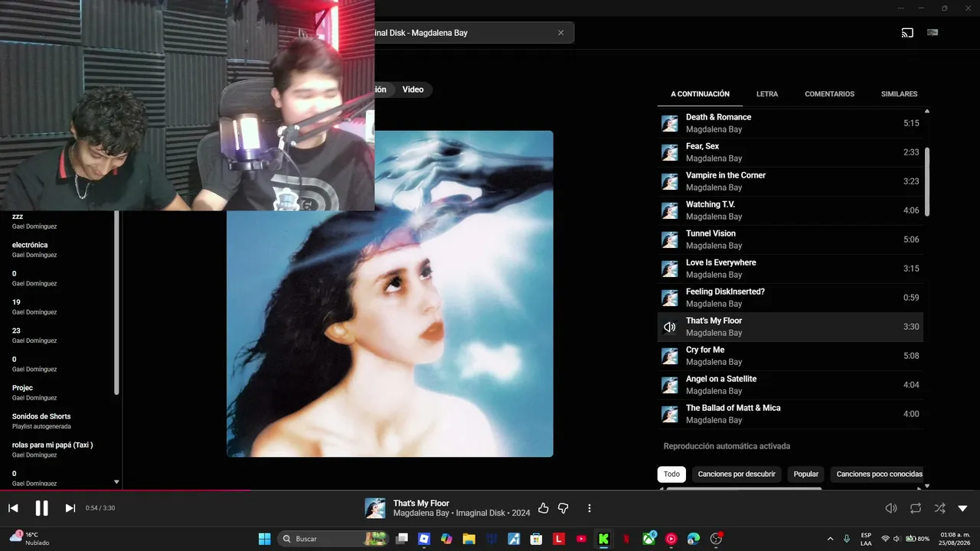Click the Death & Romance album thumbnail

click(x=670, y=123)
